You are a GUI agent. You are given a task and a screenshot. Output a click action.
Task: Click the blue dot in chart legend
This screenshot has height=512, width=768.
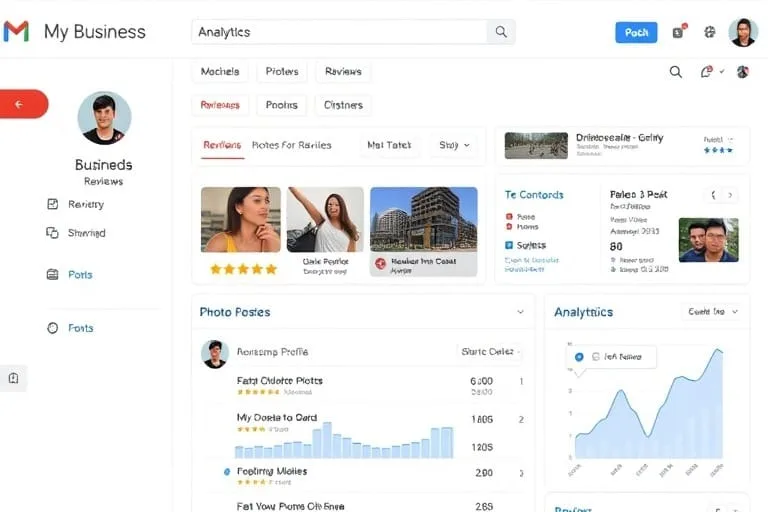(x=579, y=357)
